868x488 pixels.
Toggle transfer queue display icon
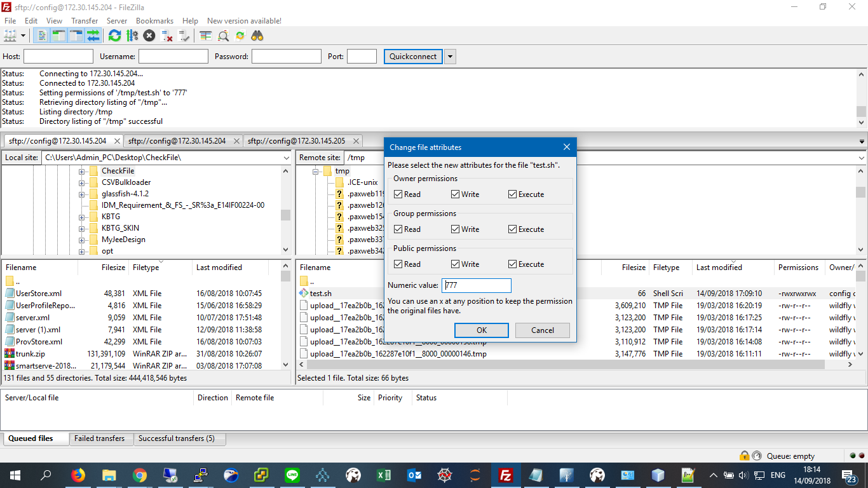tap(93, 36)
